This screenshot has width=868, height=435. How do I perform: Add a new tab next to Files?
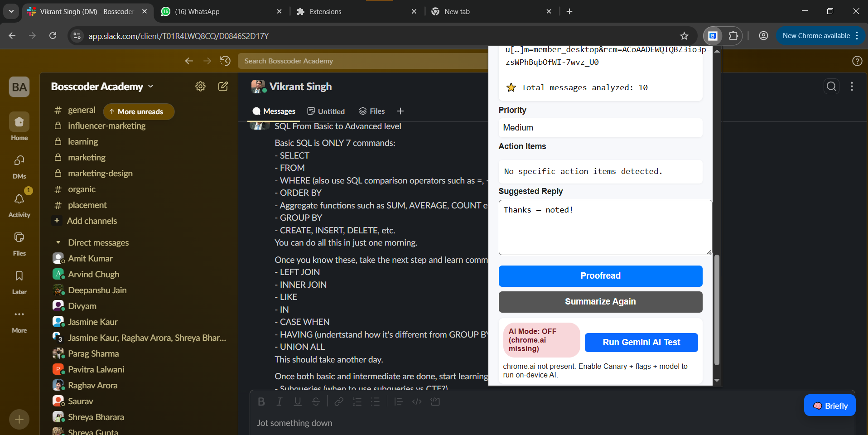tap(400, 111)
